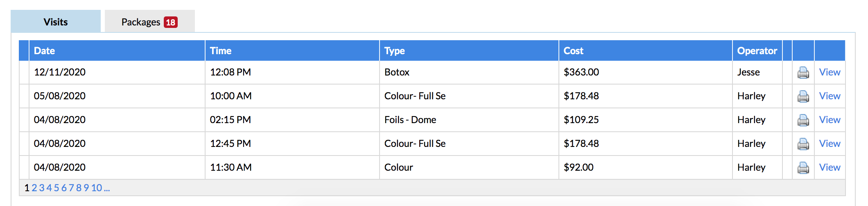Screen dimensions: 868x206
Task: Print the Botox visit from 12/11/2020
Action: 803,73
